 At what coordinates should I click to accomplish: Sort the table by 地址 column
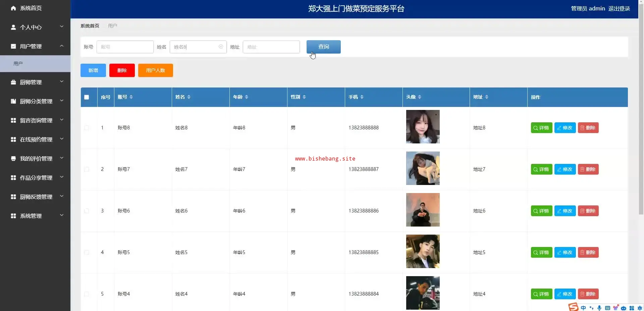487,97
